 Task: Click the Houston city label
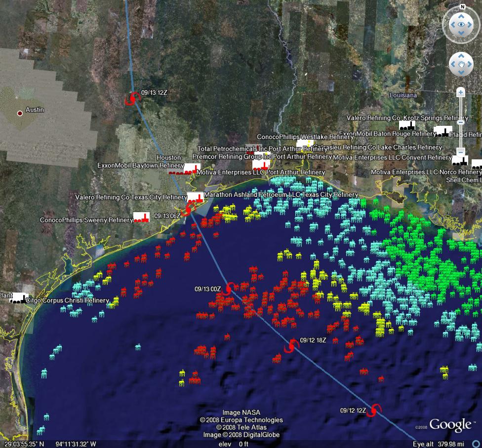click(168, 157)
